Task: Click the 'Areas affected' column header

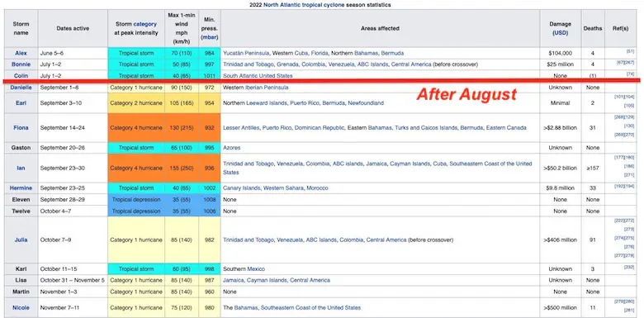Action: (380, 28)
